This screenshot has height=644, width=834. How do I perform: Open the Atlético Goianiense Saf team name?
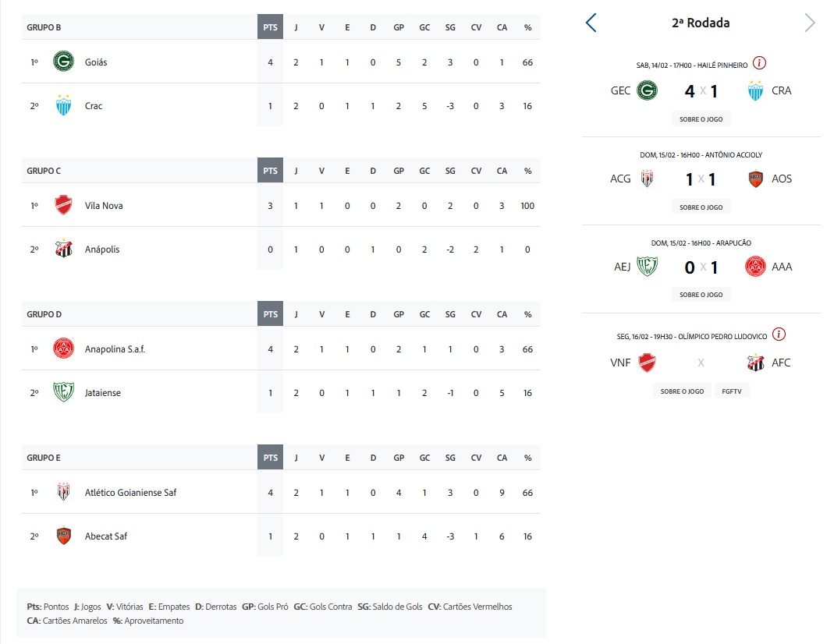point(130,493)
